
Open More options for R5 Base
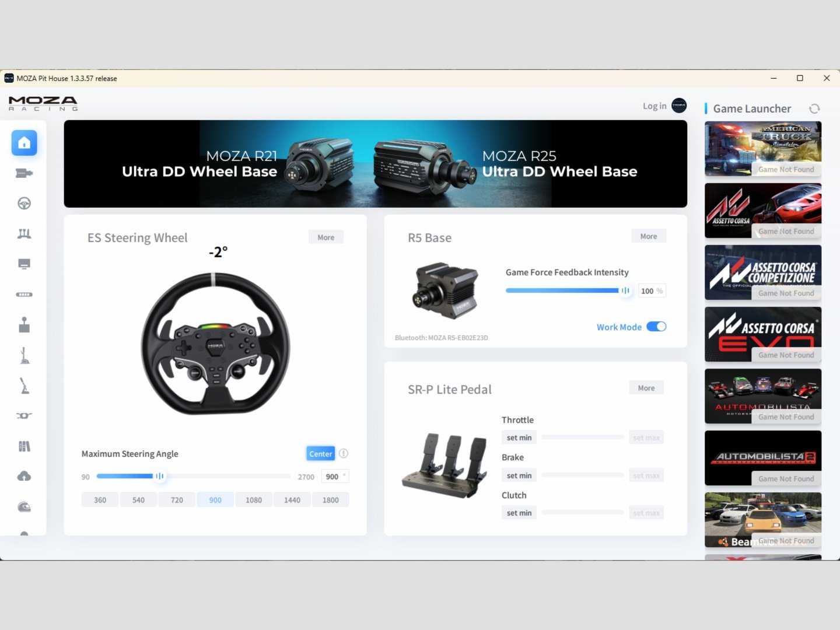coord(648,236)
